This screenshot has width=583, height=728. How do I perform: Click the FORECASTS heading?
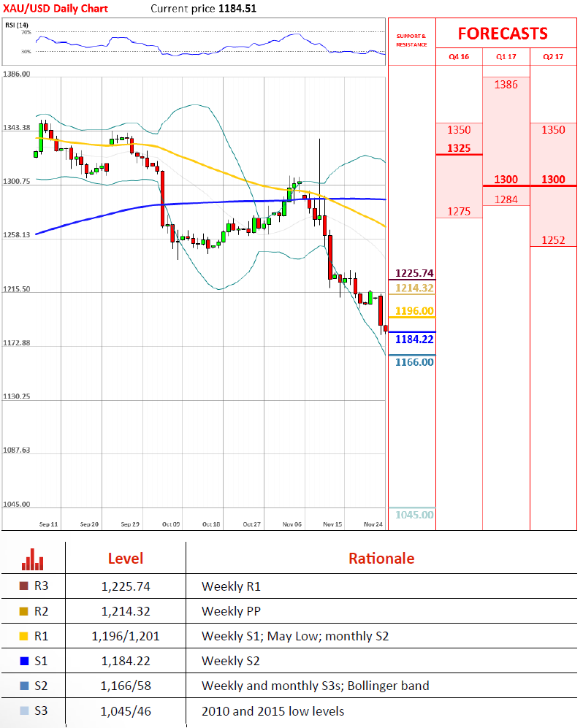point(503,34)
